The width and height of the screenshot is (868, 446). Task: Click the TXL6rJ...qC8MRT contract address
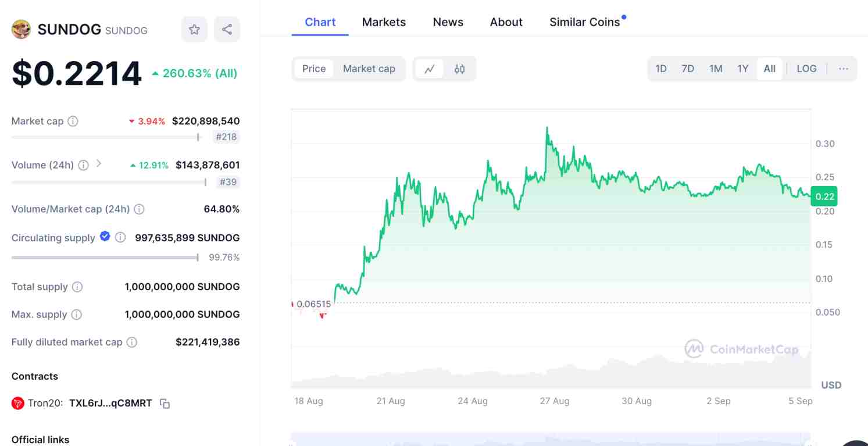click(110, 403)
